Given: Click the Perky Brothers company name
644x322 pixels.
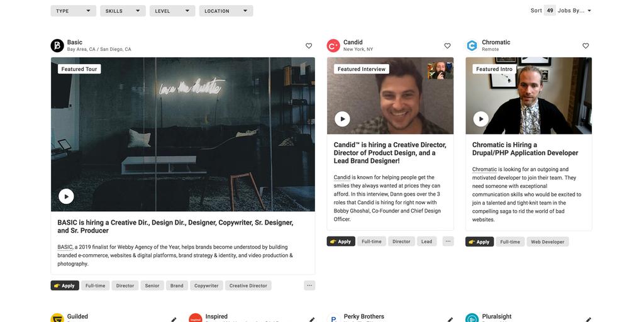Looking at the screenshot, I should pos(364,317).
